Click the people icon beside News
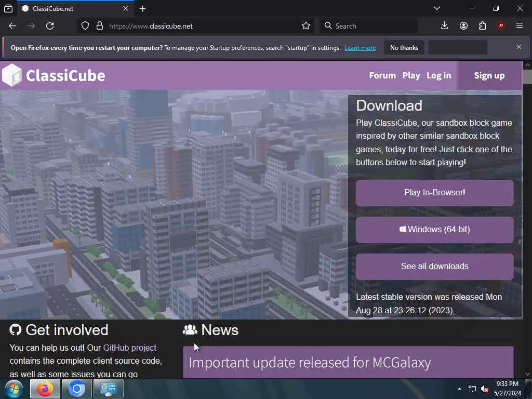The height and width of the screenshot is (399, 532). click(x=190, y=329)
